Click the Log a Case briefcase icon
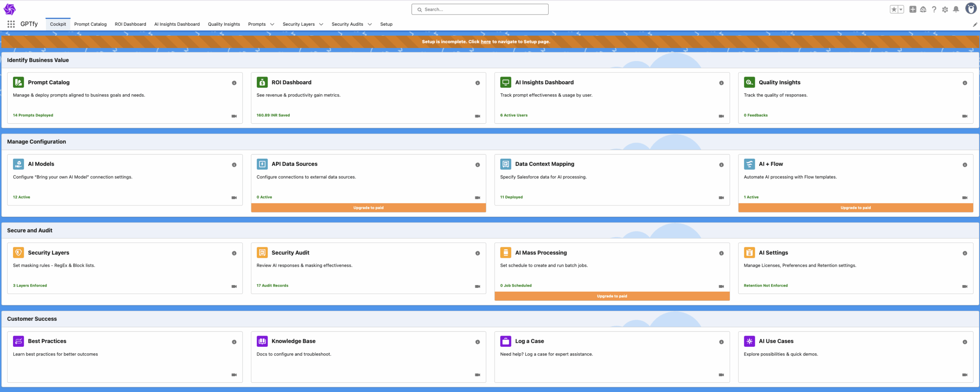 coord(506,341)
